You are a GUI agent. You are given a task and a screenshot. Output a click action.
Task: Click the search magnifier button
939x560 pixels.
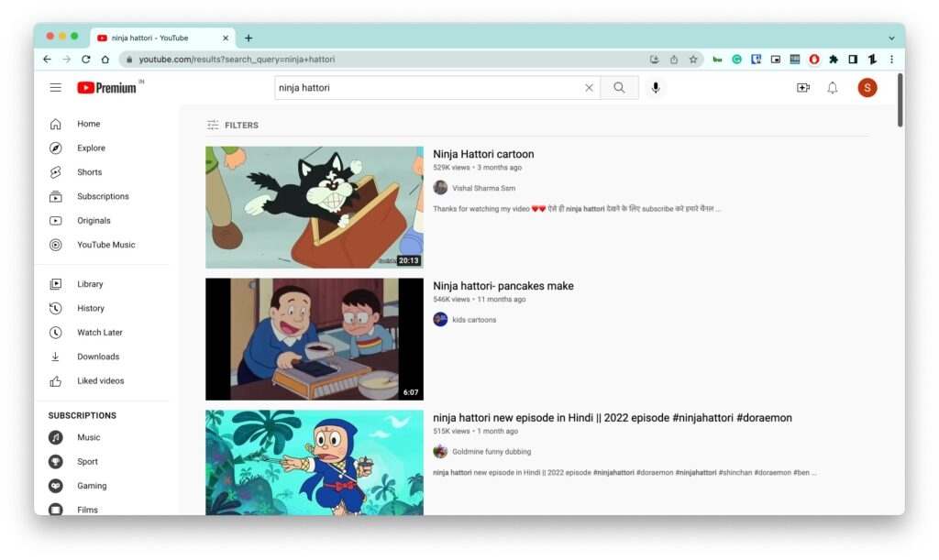pos(619,88)
